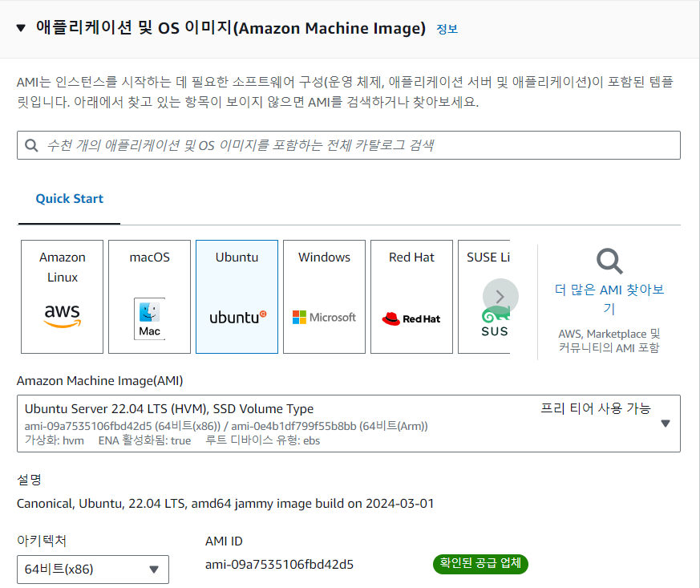
Task: Click the ENA 활성화됨: true text
Action: pyautogui.click(x=144, y=440)
